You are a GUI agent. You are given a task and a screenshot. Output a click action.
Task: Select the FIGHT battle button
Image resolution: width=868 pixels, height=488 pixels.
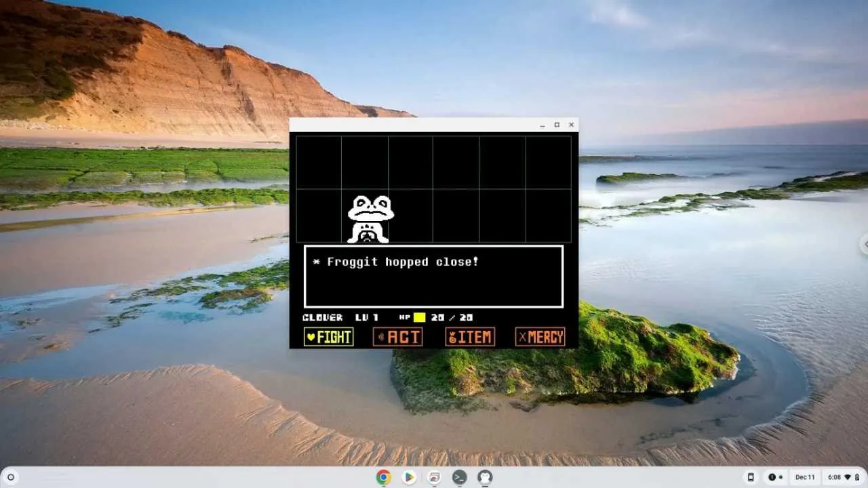328,337
